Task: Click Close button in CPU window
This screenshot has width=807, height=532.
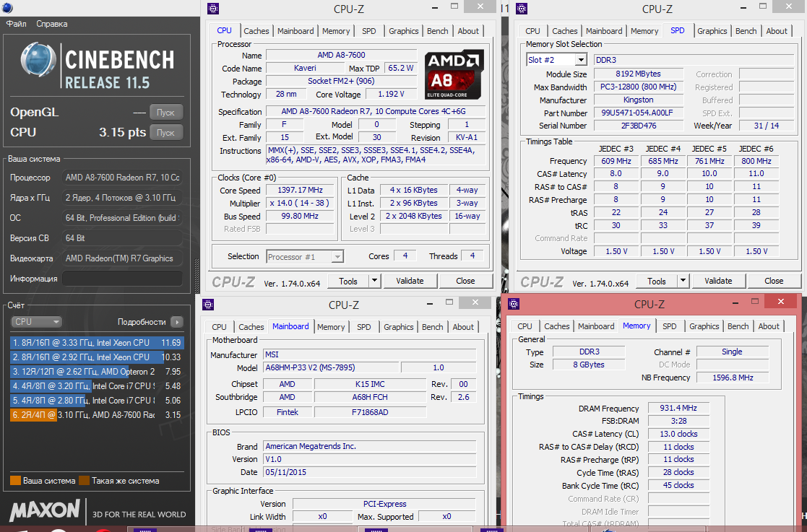Action: pos(465,282)
